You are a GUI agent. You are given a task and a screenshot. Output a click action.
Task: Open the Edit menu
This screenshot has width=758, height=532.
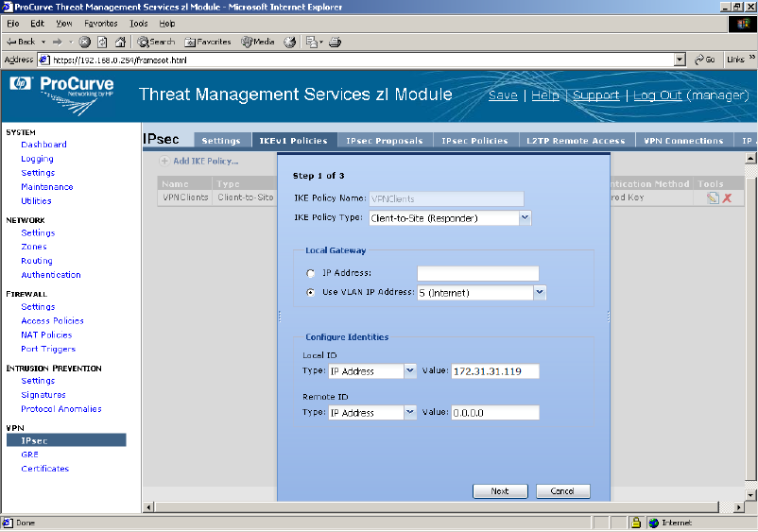pos(37,24)
